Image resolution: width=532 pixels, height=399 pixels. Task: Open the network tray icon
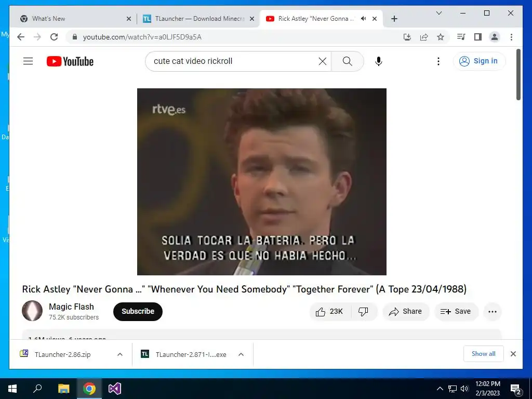tap(453, 389)
